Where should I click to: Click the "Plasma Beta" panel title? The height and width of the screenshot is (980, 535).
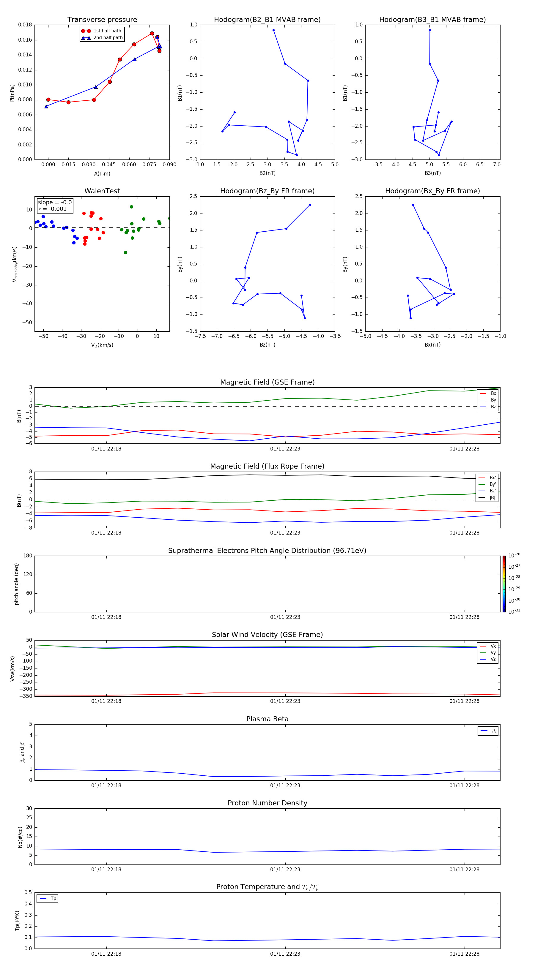(267, 719)
